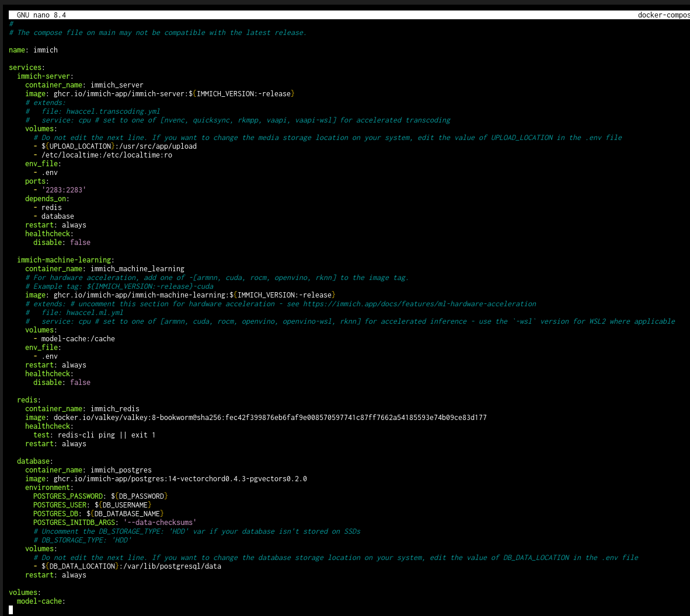The image size is (690, 616).
Task: Click the top-level 'volumes:' key at bottom
Action: [25, 593]
